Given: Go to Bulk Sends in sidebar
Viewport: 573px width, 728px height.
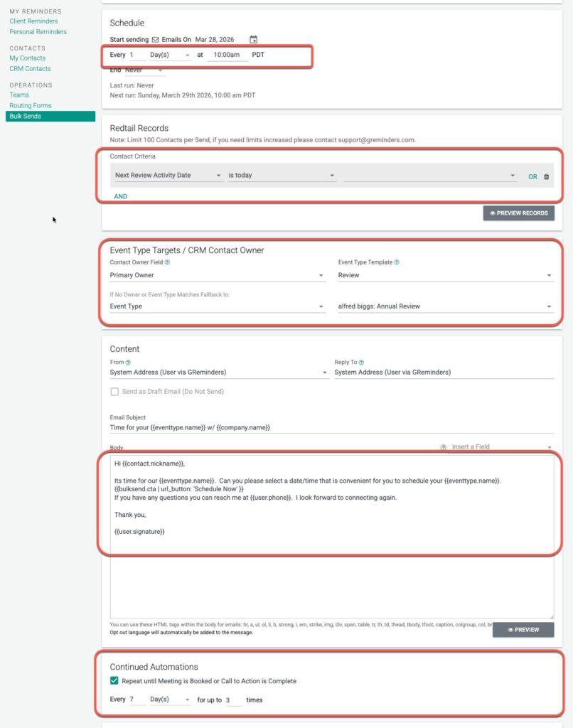Looking at the screenshot, I should pyautogui.click(x=26, y=116).
